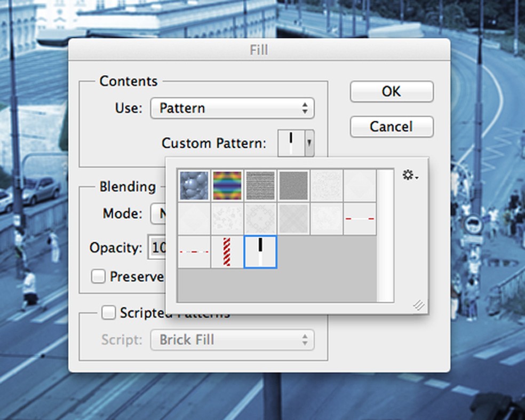
Task: Toggle the Preserve Transparency checkbox
Action: click(98, 276)
